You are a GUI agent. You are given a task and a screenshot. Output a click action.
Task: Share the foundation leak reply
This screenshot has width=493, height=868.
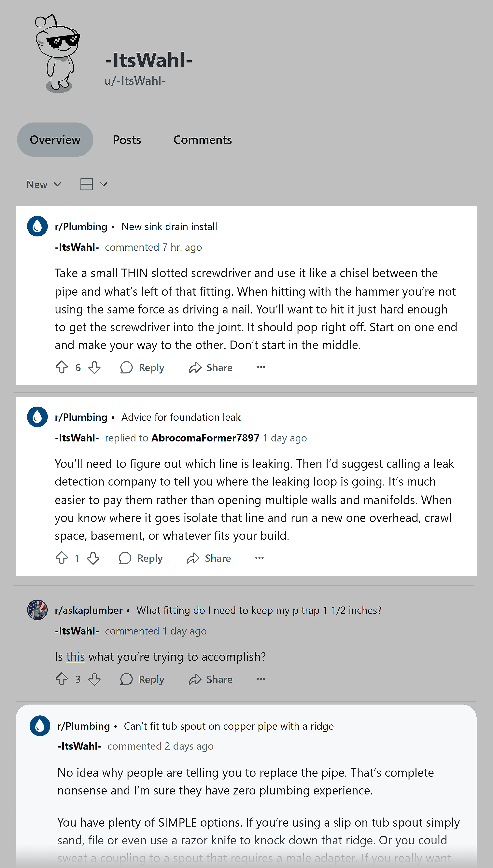(209, 558)
